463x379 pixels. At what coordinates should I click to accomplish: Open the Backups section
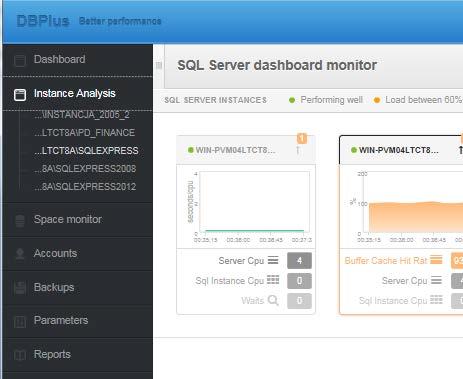pyautogui.click(x=54, y=287)
